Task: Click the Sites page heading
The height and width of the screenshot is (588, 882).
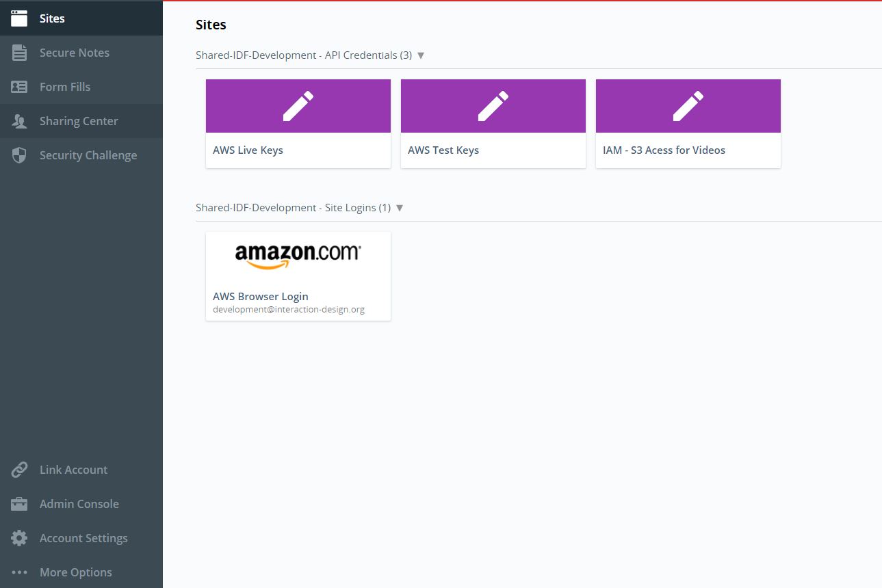Action: pyautogui.click(x=211, y=25)
